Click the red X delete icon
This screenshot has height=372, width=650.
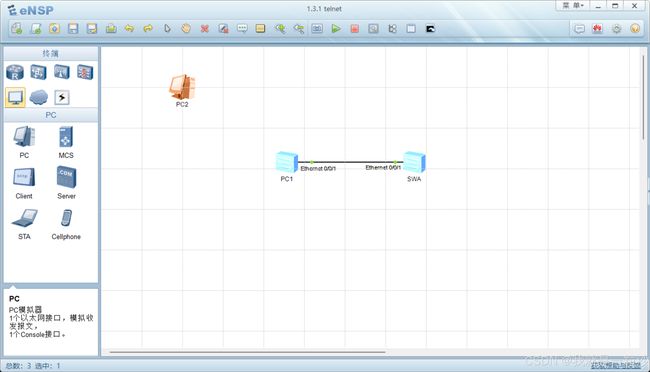204,28
